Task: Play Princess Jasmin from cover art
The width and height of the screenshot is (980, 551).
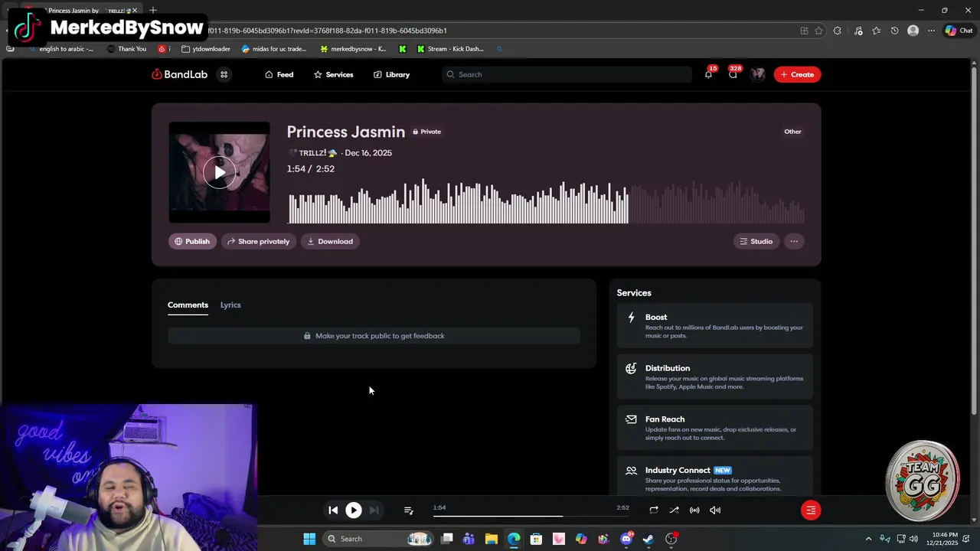Action: pyautogui.click(x=219, y=172)
